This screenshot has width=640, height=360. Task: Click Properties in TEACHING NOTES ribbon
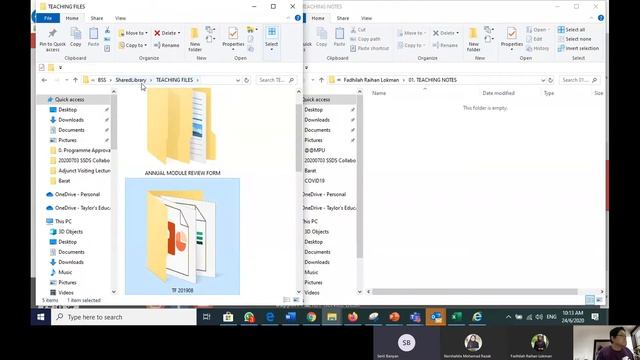coord(512,38)
